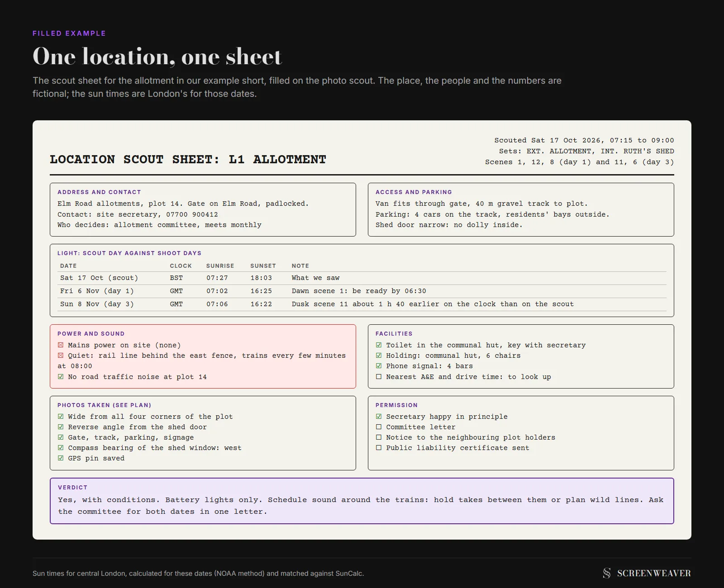This screenshot has height=588, width=724.
Task: Click the 'PHOTOS TAKEN (SEE PLAN)' heading
Action: (x=105, y=405)
